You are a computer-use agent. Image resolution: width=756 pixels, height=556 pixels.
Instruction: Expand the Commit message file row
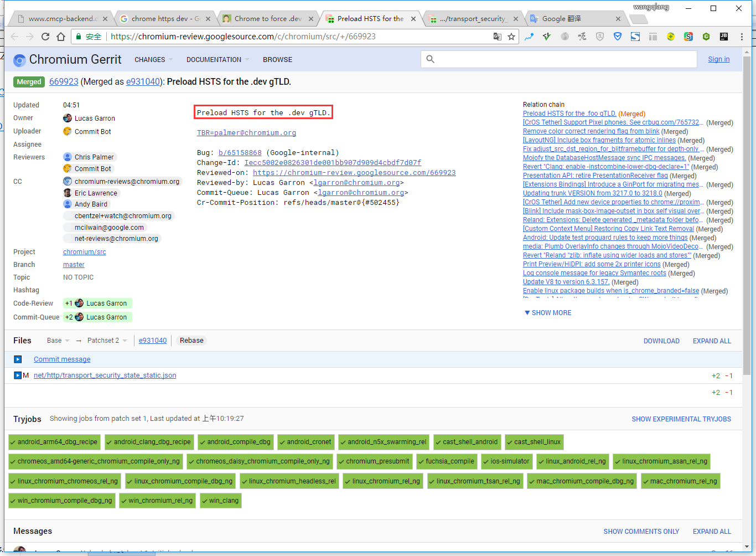click(18, 359)
